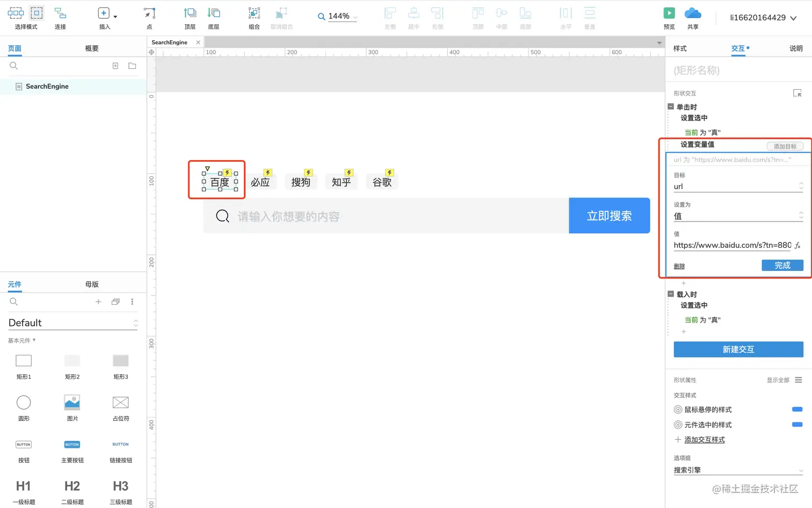
Task: Click the 取消组合 ungroup icon
Action: (x=281, y=13)
